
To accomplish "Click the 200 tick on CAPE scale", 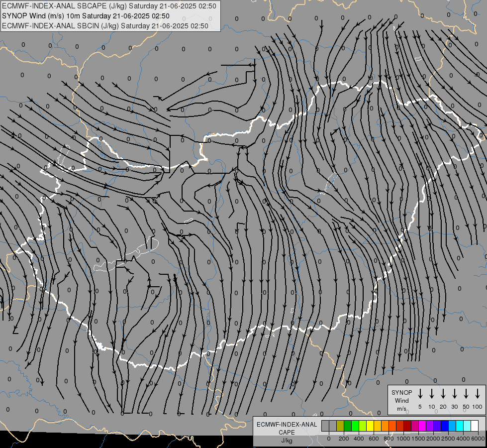I will tap(344, 439).
